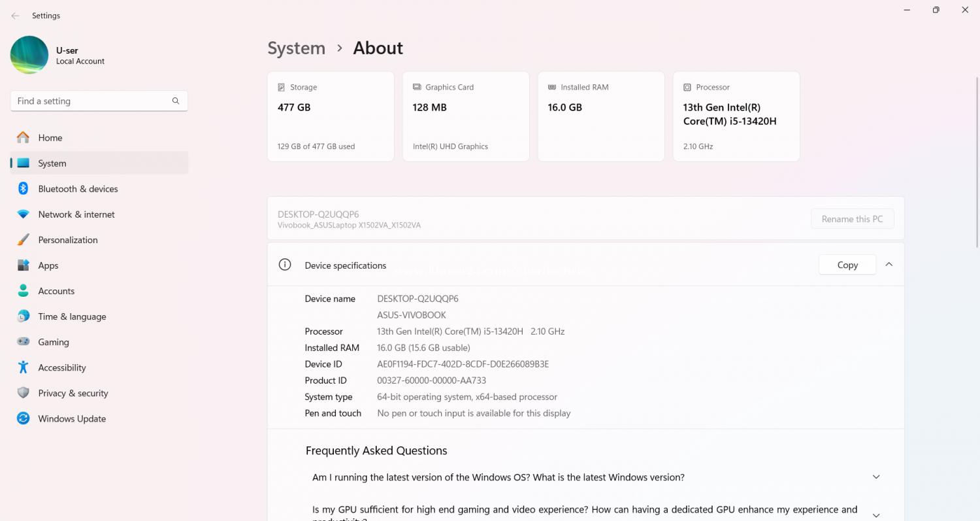
Task: Click the Bluetooth & devices icon
Action: pyautogui.click(x=24, y=189)
